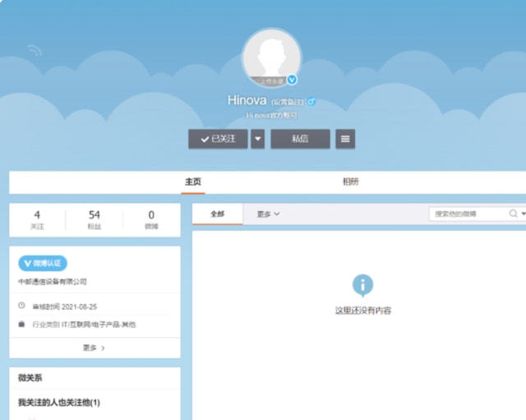Screen dimensions: 526x420
Task: Click the blue info icon in empty feed
Action: (362, 285)
